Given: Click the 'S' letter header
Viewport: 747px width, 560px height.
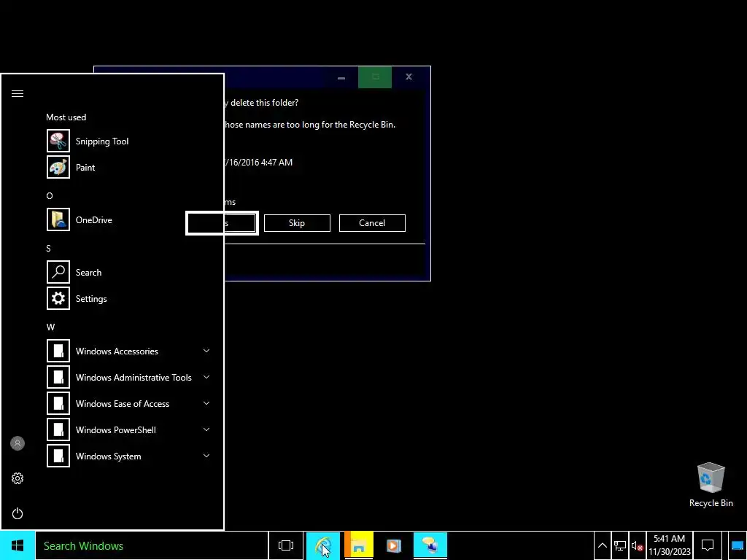Looking at the screenshot, I should (x=48, y=248).
